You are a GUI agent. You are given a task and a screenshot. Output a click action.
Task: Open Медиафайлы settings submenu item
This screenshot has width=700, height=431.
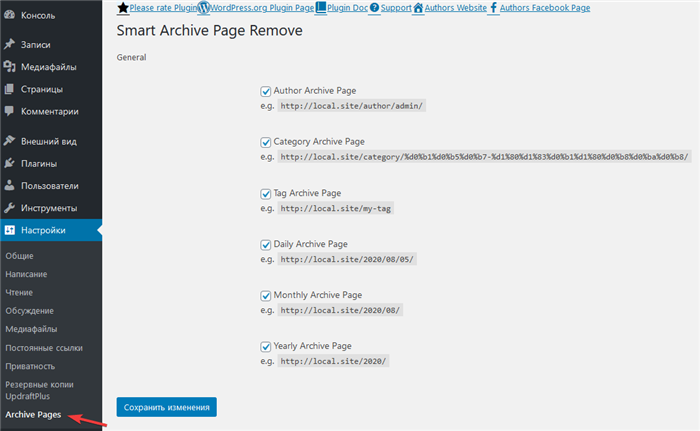click(31, 329)
